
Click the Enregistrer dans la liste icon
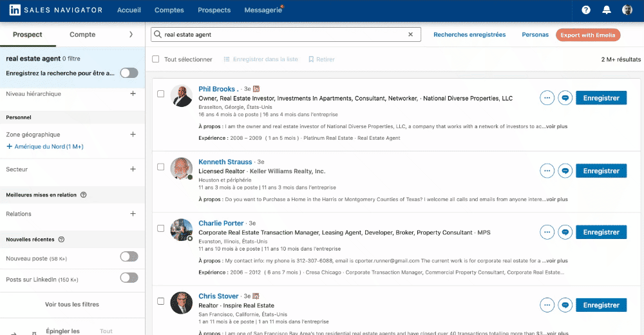[226, 59]
